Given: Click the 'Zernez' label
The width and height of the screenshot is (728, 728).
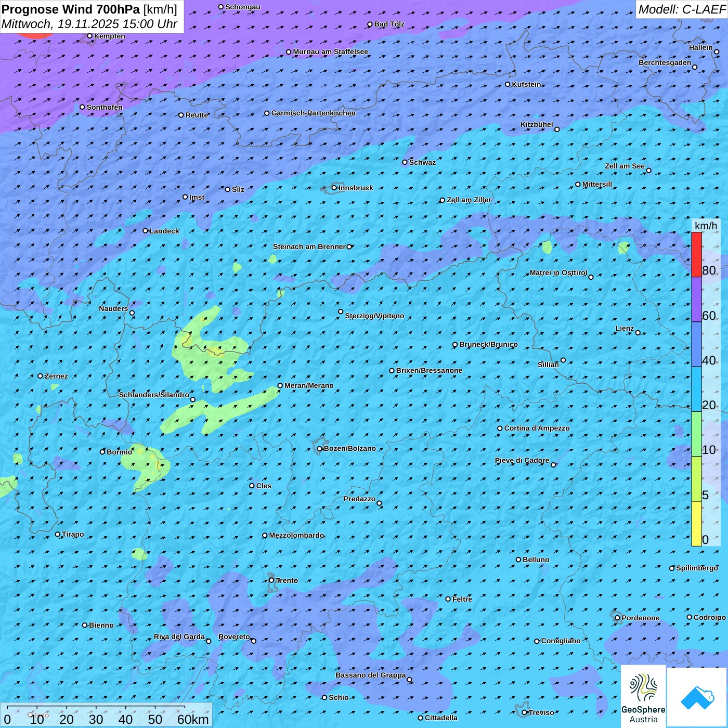Looking at the screenshot, I should (x=56, y=376).
